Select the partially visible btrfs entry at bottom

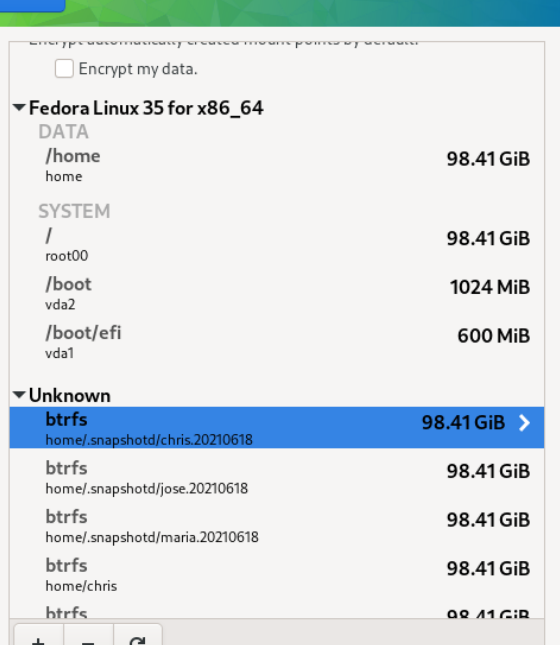click(277, 611)
